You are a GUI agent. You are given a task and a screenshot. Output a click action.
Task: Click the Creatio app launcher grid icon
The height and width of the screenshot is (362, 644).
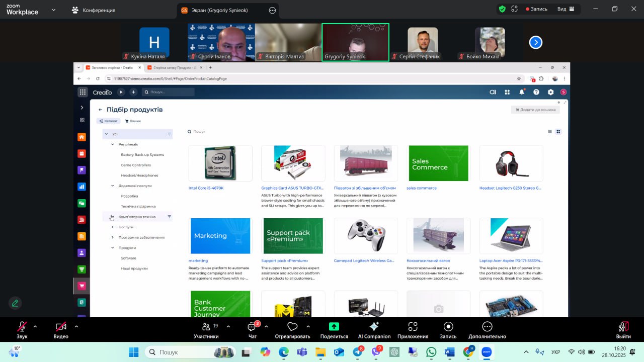pyautogui.click(x=83, y=92)
